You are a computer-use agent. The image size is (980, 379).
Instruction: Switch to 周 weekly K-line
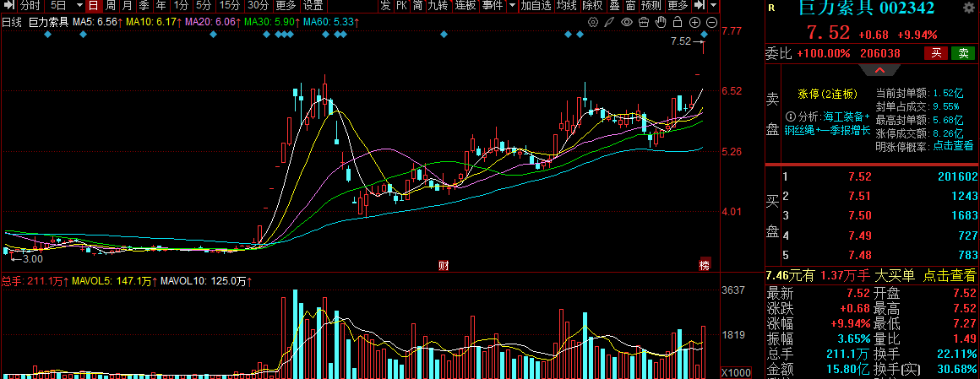tap(110, 6)
